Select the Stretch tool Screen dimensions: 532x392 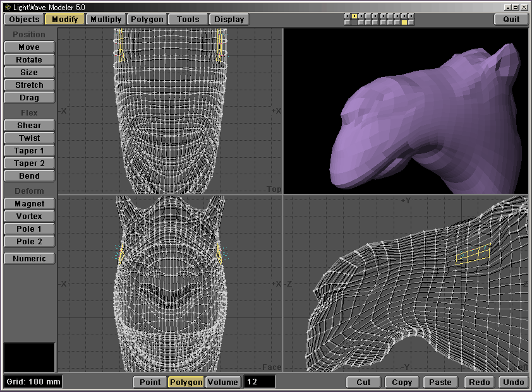pyautogui.click(x=29, y=85)
